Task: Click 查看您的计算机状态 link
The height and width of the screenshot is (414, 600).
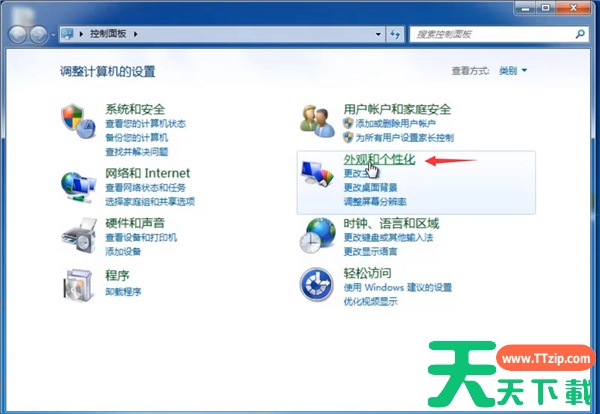Action: [145, 124]
